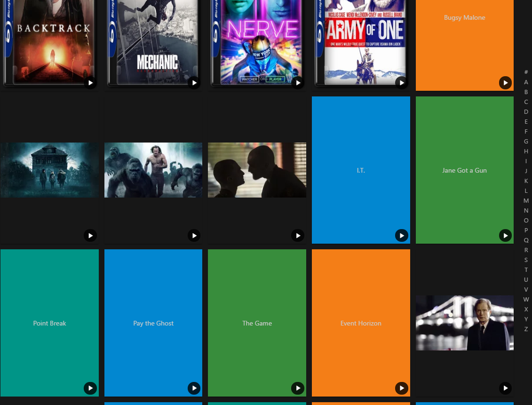Jump to letter O in alphabet index
Viewport: 532px width, 405px height.
526,220
